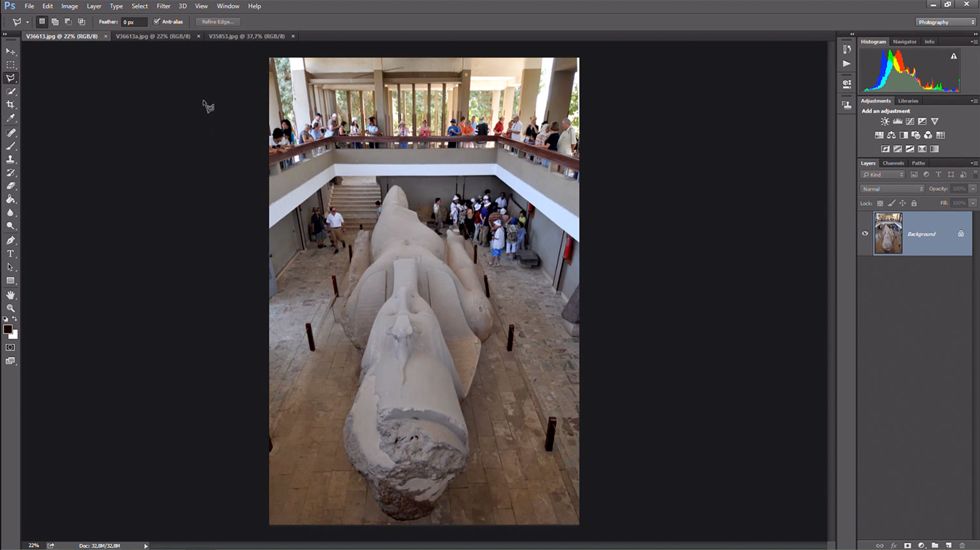Image resolution: width=980 pixels, height=550 pixels.
Task: Pick the Clone Stamp tool
Action: [10, 159]
